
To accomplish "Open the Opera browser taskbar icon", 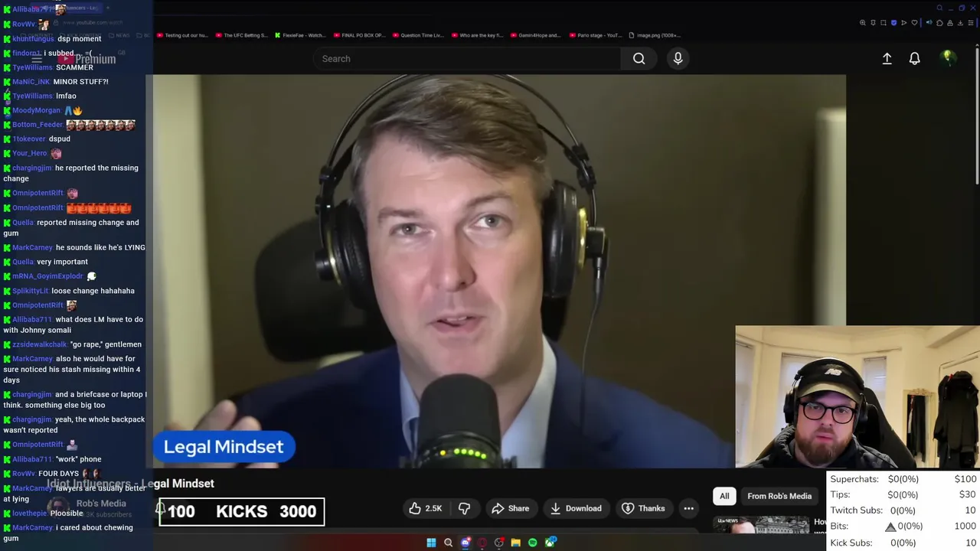I will (x=482, y=543).
